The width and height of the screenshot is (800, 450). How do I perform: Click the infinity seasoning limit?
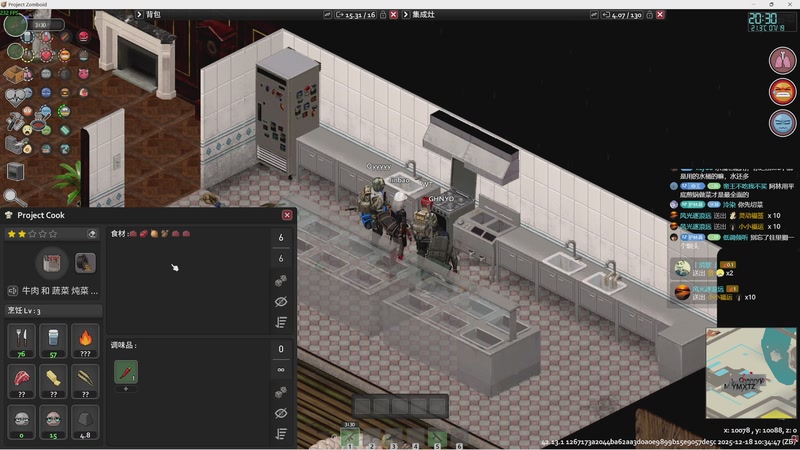click(281, 370)
